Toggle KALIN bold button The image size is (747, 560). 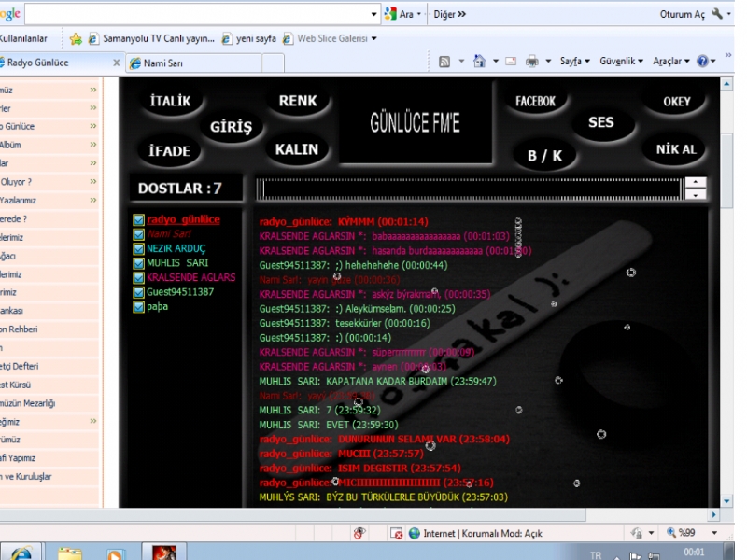pos(297,149)
